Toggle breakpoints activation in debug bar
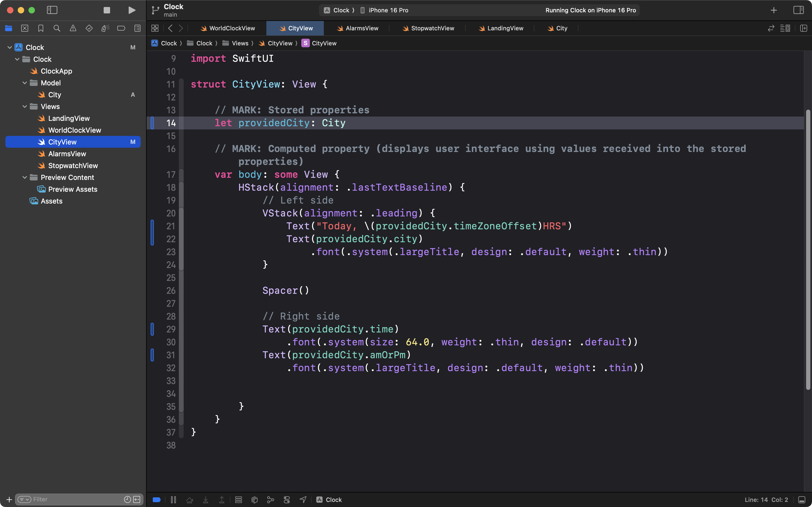 pyautogui.click(x=157, y=500)
